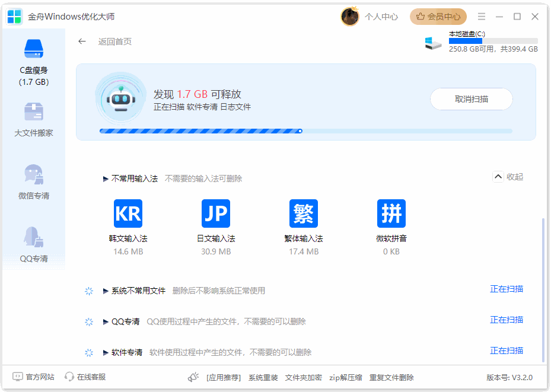The height and width of the screenshot is (392, 551).
Task: Select the KR 韩文输入法 icon
Action: tap(128, 213)
